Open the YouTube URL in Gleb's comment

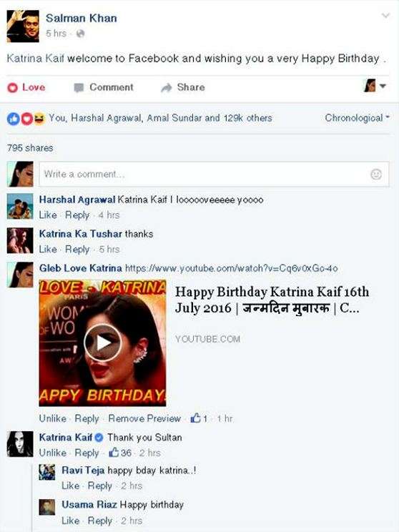click(x=232, y=268)
